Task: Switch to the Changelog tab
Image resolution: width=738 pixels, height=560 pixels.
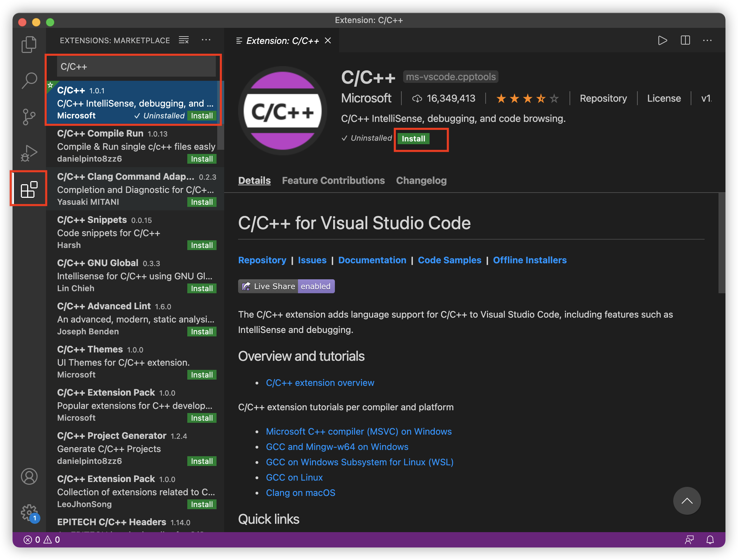Action: pos(421,180)
